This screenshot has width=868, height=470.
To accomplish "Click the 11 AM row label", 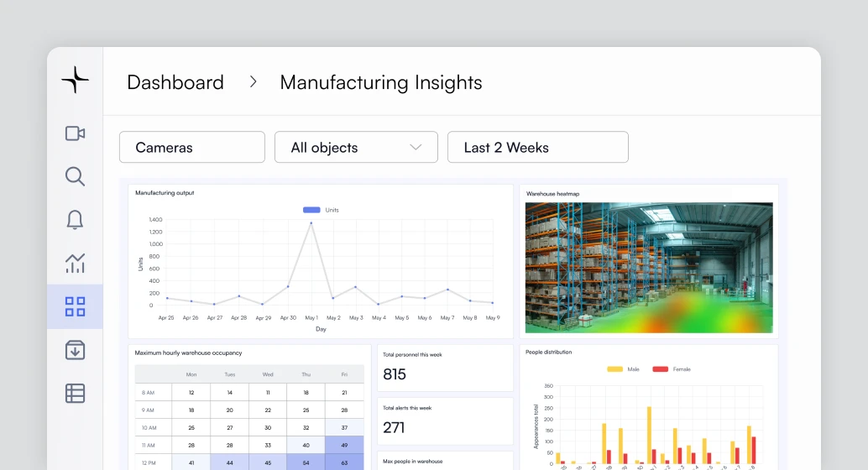I will [149, 446].
